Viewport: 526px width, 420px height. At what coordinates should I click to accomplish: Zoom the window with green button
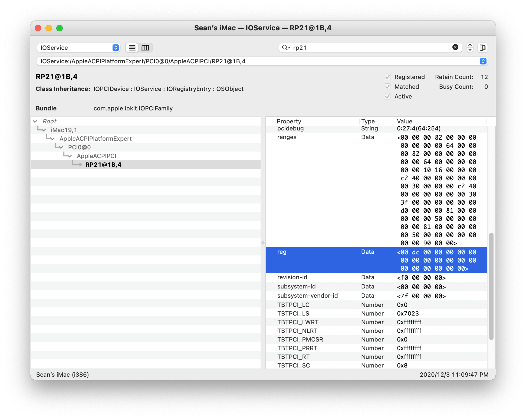pos(60,28)
